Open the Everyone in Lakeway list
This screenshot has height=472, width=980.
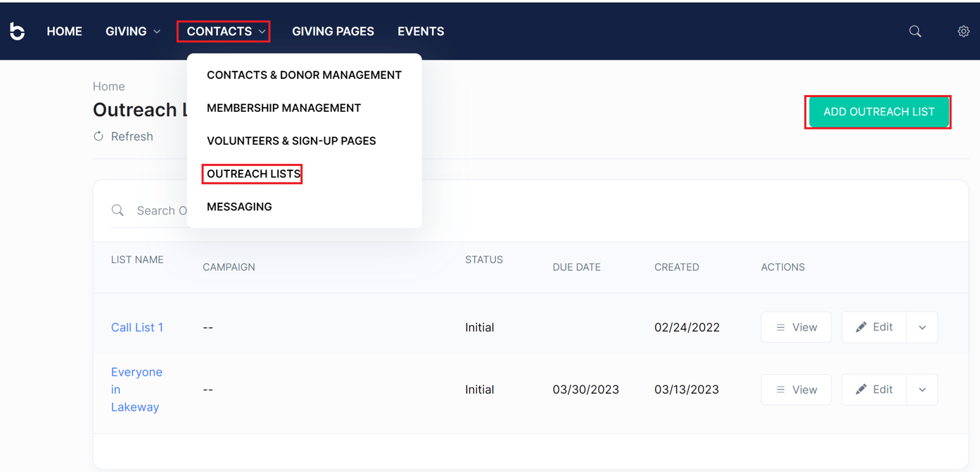136,389
